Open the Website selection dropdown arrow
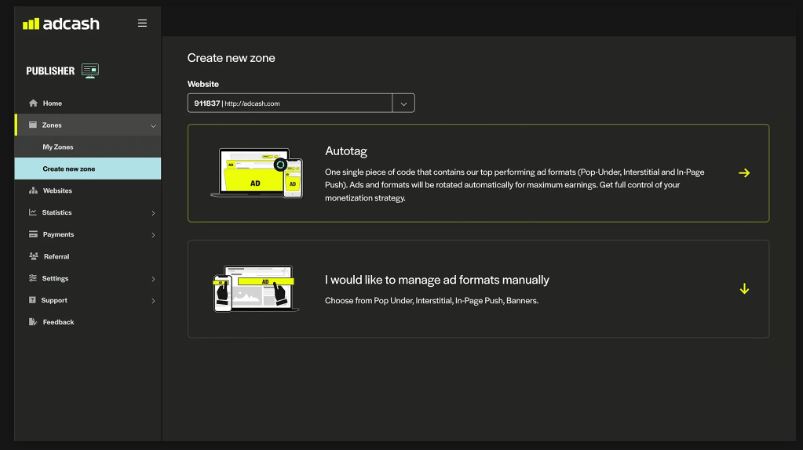 tap(403, 103)
